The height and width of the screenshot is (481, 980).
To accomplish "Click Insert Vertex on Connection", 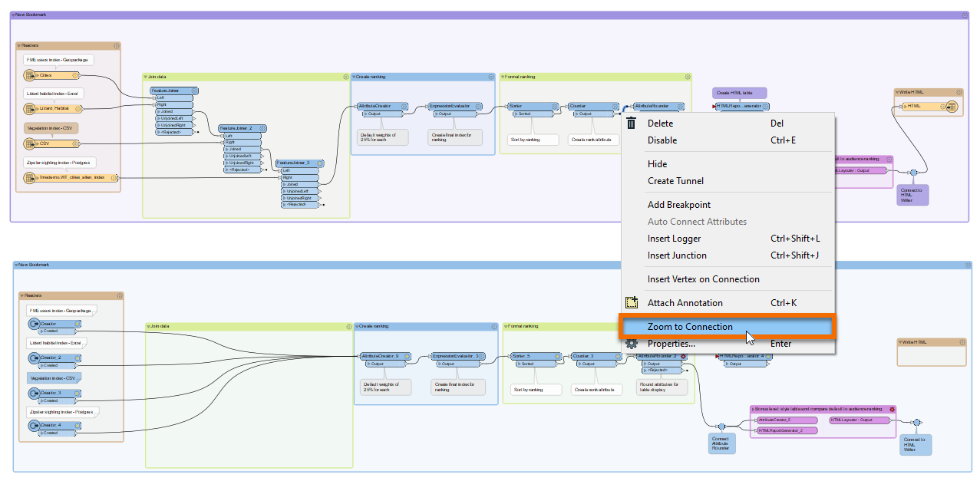I will [703, 279].
